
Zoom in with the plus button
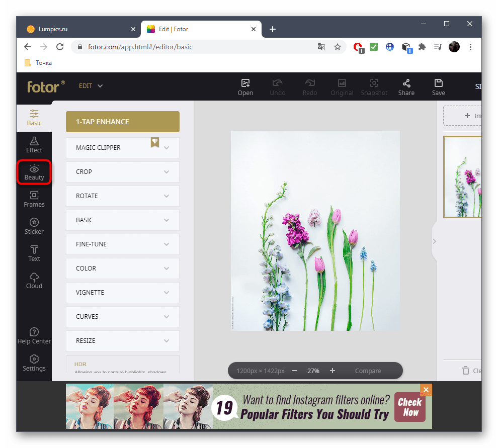[333, 371]
